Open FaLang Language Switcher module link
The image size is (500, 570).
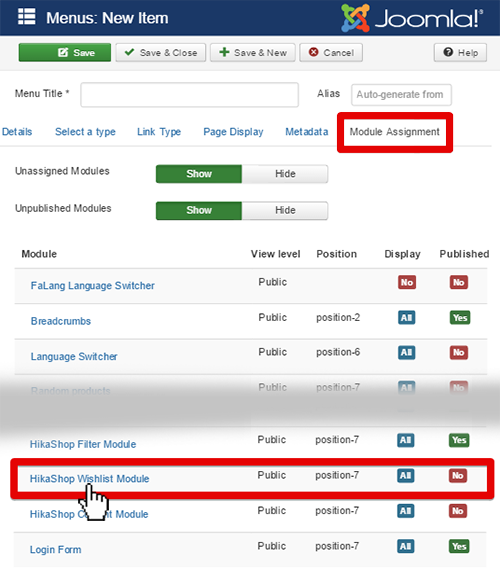[92, 286]
